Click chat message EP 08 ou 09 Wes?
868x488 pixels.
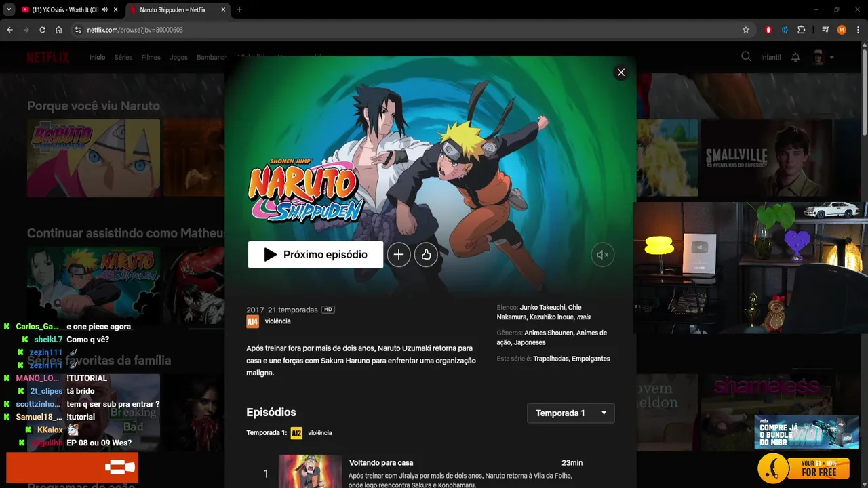tap(99, 443)
